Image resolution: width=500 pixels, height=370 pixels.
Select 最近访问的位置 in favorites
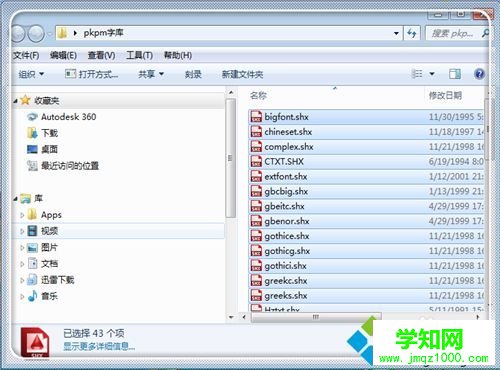(x=70, y=165)
